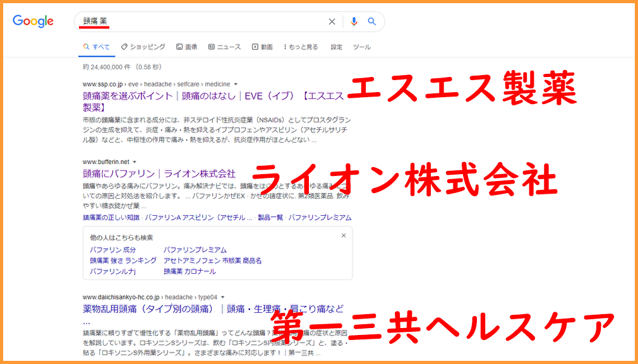Search related term バファリンルナj
638x364 pixels.
(x=112, y=271)
